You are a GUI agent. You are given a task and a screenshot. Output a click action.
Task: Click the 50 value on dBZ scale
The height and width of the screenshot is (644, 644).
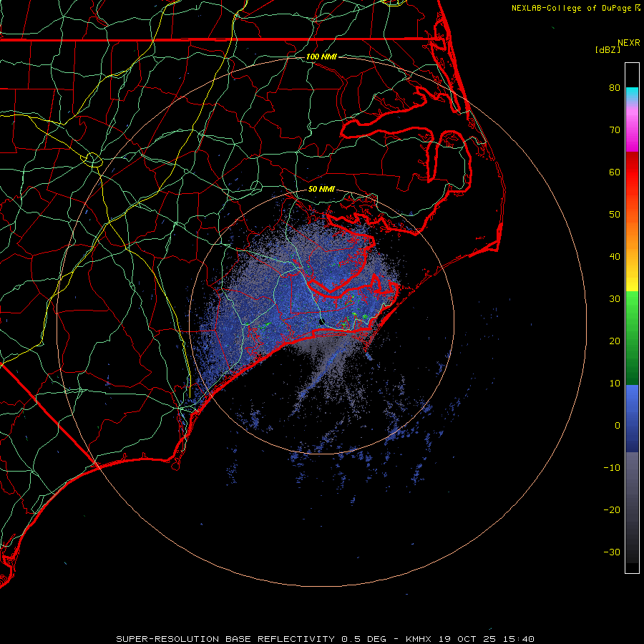pyautogui.click(x=615, y=215)
